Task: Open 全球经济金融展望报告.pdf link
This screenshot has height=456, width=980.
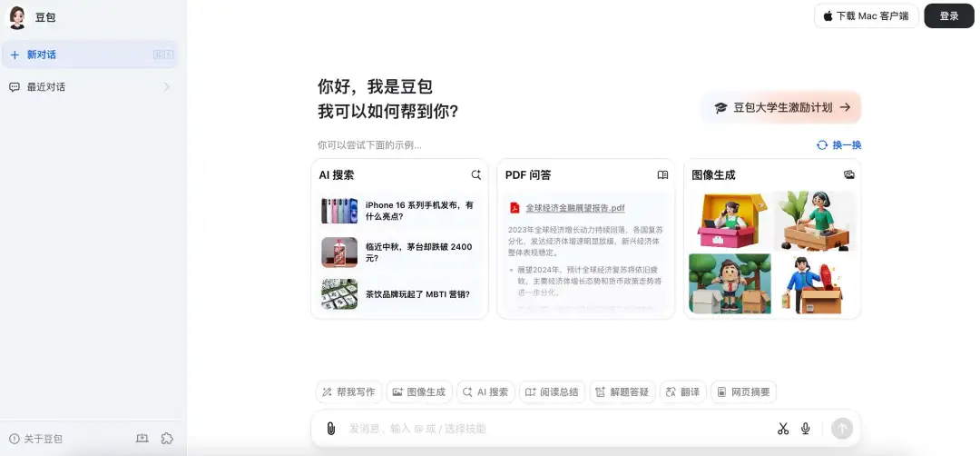Action: pos(575,208)
